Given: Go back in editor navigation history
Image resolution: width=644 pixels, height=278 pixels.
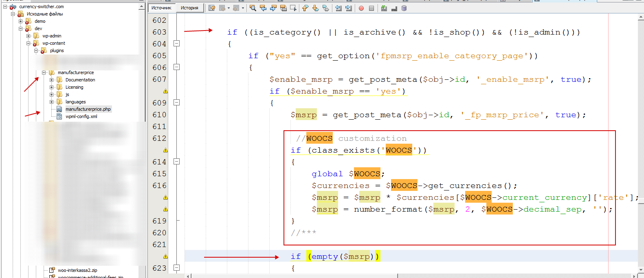Looking at the screenshot, I should pos(222,8).
